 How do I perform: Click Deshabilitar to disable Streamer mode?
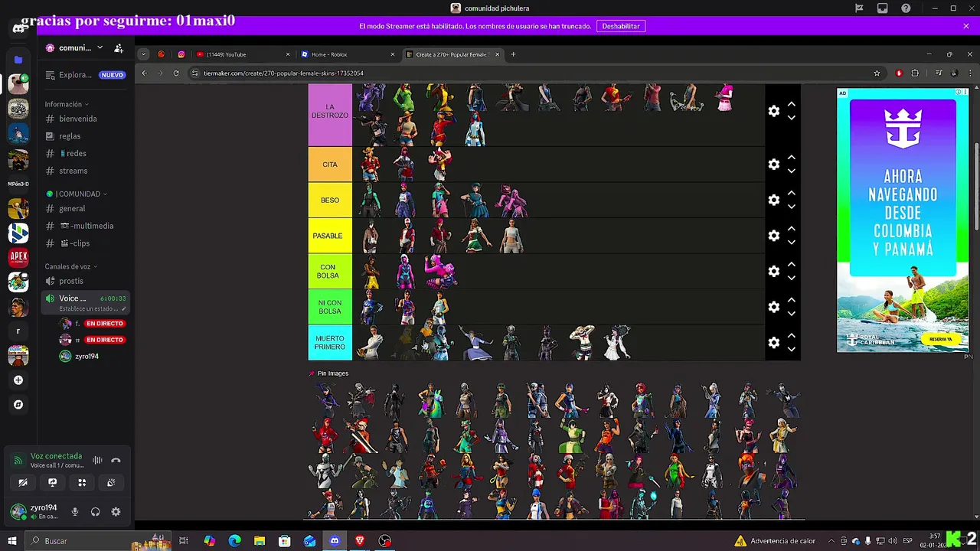(x=620, y=26)
